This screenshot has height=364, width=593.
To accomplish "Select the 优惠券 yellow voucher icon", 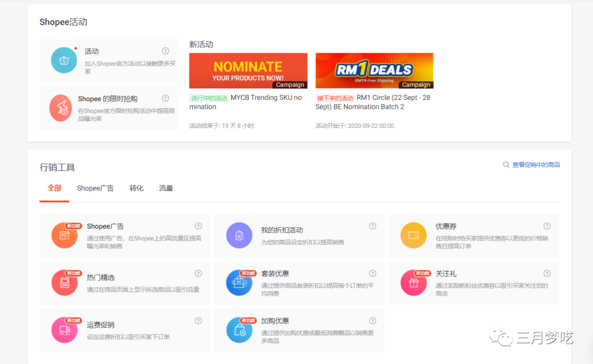I will pyautogui.click(x=413, y=236).
